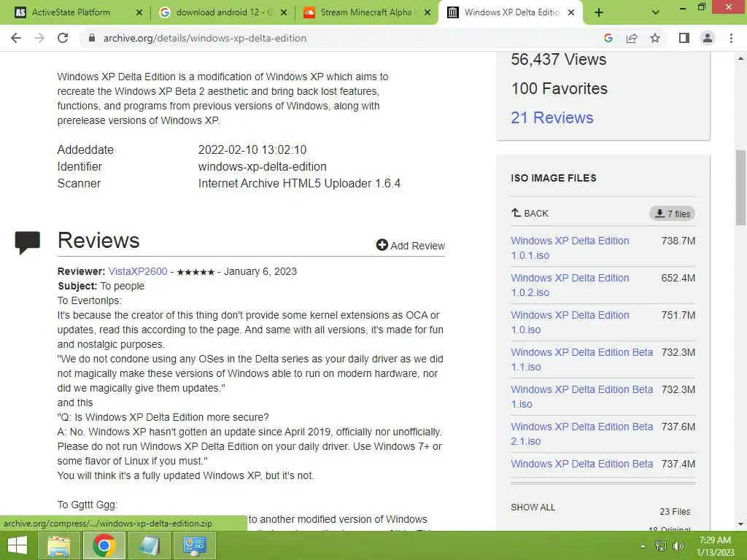Image resolution: width=747 pixels, height=560 pixels.
Task: Click the 100 Favorites text
Action: (560, 88)
